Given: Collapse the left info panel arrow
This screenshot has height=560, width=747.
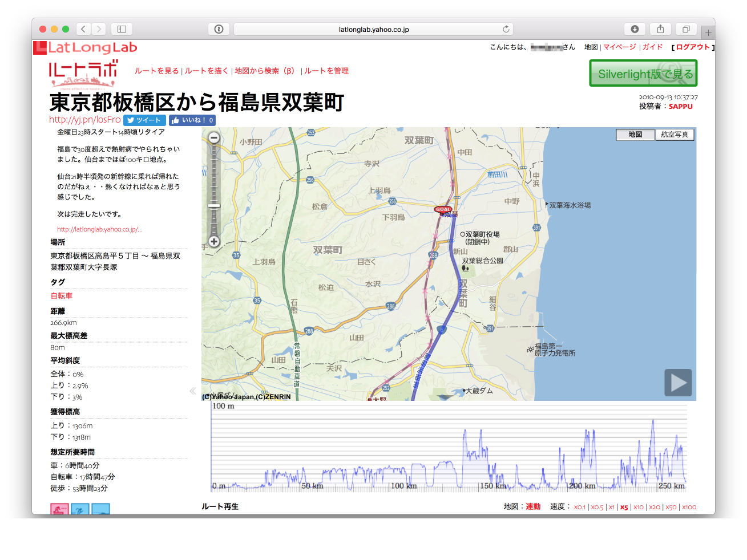Looking at the screenshot, I should [x=193, y=391].
